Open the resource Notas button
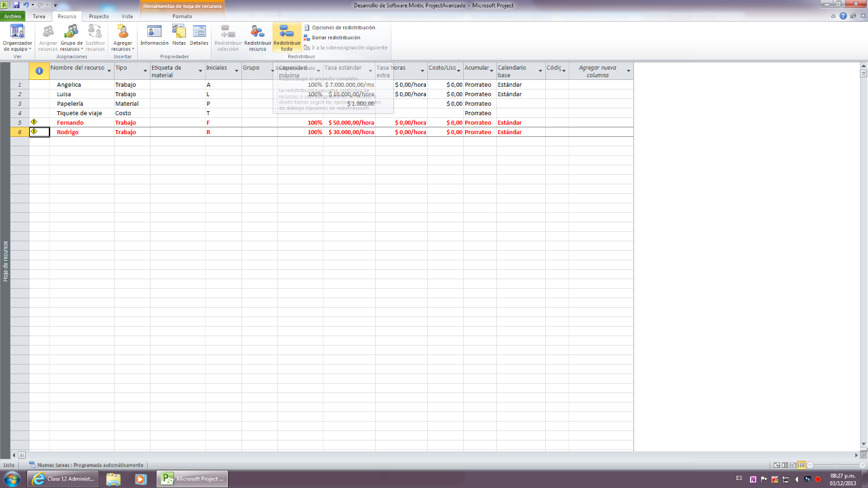Image resolution: width=868 pixels, height=488 pixels. pyautogui.click(x=179, y=35)
